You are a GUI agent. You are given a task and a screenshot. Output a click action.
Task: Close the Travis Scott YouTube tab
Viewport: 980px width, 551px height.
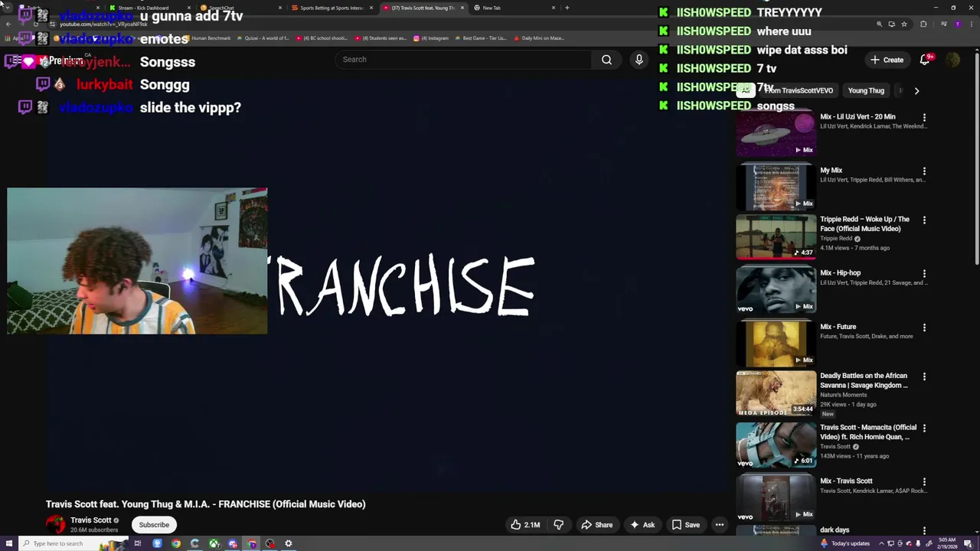click(462, 8)
